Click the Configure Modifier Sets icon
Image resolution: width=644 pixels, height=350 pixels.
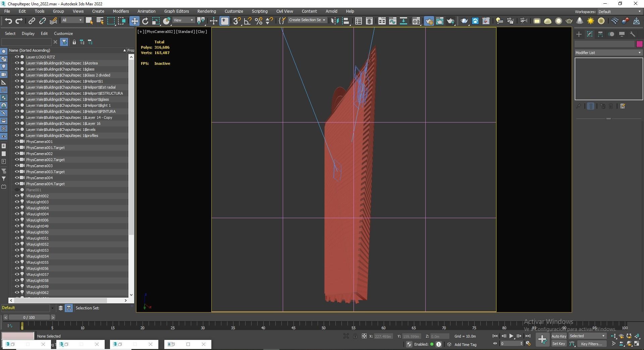(623, 106)
